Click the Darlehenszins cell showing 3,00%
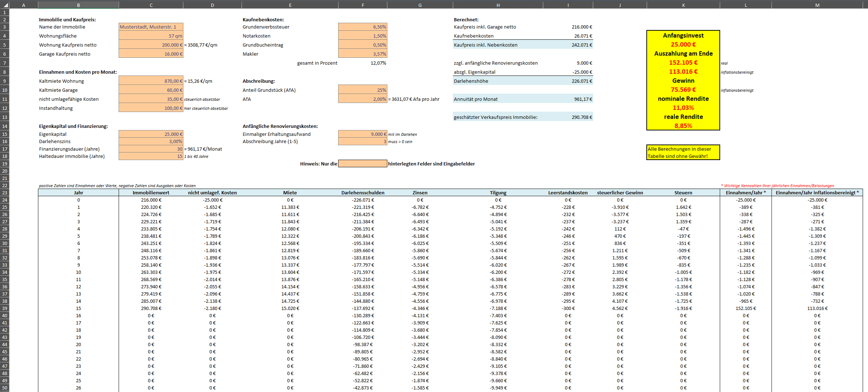Viewport: 868px width, 392px height. click(x=150, y=141)
